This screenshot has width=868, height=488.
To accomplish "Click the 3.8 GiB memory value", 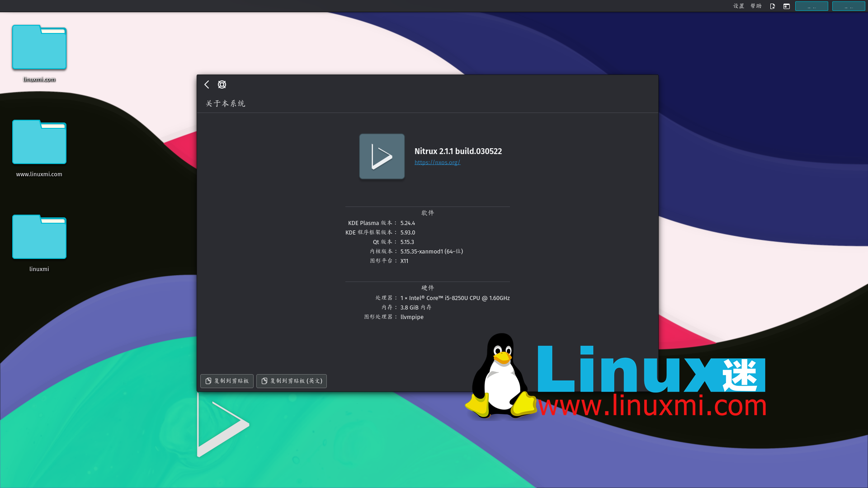I will tap(416, 307).
